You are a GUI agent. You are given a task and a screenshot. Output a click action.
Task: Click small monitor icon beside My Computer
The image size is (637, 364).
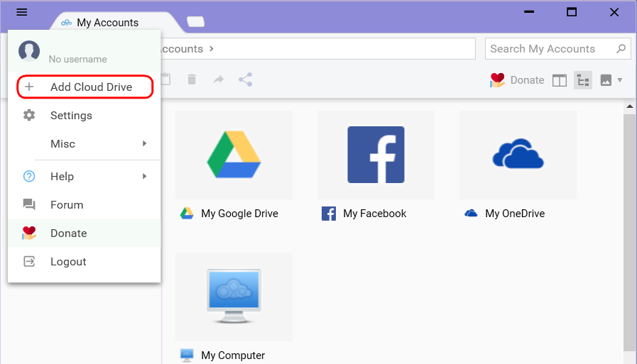pos(187,355)
